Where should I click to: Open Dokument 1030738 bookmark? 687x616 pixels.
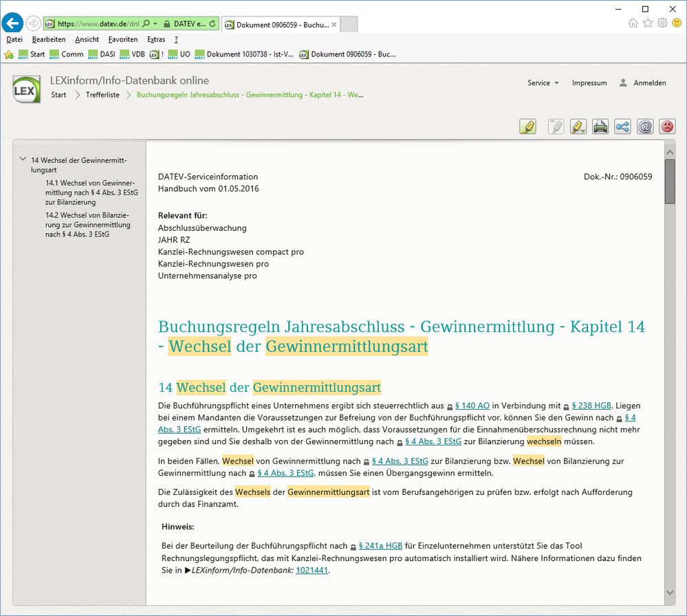[244, 54]
